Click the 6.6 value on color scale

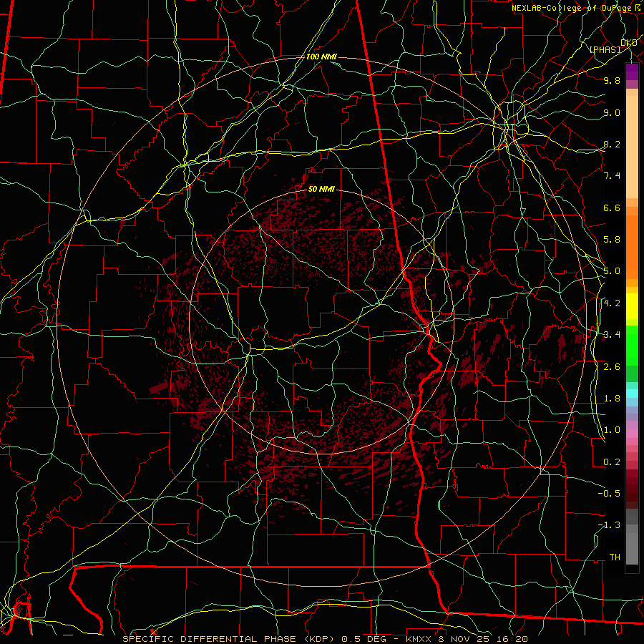[x=612, y=208]
